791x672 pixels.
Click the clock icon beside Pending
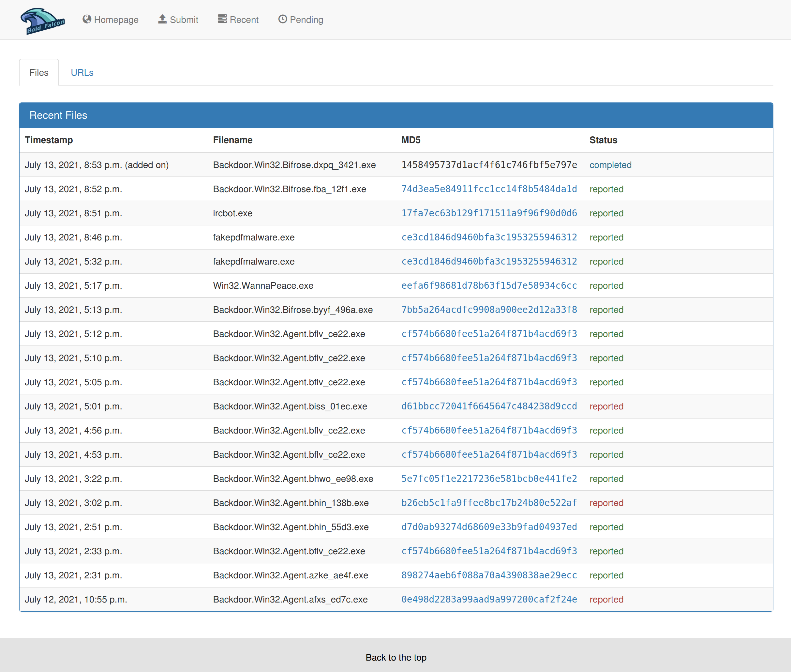(282, 19)
